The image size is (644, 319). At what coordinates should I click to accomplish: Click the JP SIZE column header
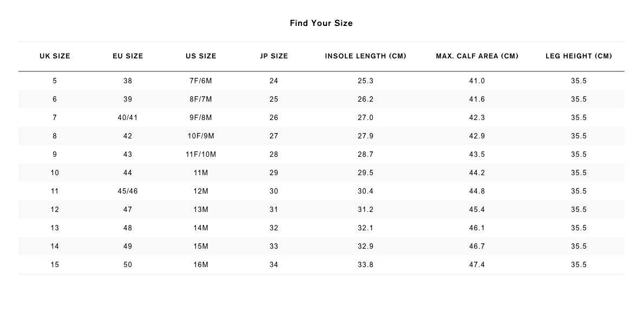coord(274,56)
